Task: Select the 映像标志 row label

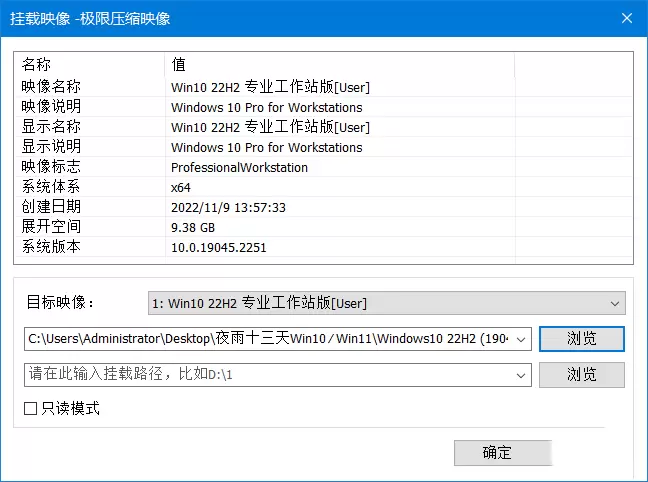Action: [x=51, y=167]
